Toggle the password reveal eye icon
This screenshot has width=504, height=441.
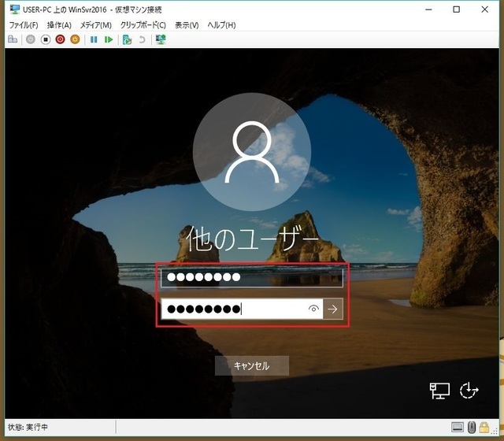(313, 309)
